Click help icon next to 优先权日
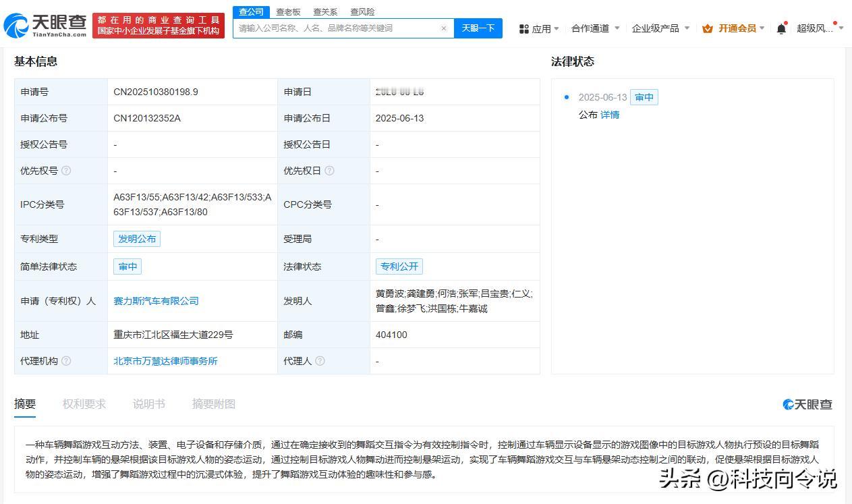 (329, 171)
